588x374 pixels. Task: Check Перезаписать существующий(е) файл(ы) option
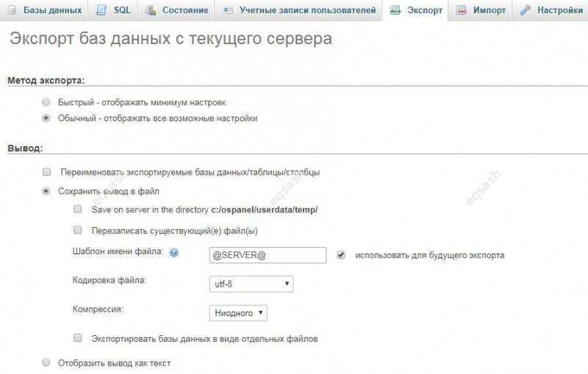tap(78, 230)
